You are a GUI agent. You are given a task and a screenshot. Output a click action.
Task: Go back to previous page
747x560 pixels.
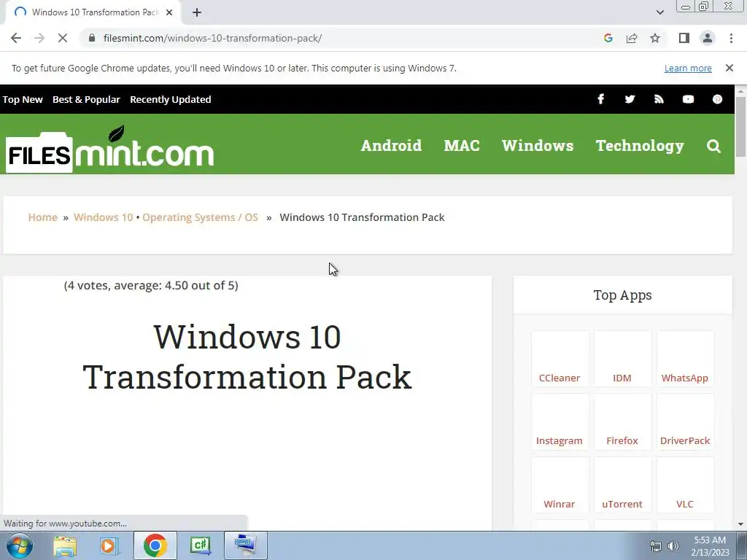click(x=16, y=38)
